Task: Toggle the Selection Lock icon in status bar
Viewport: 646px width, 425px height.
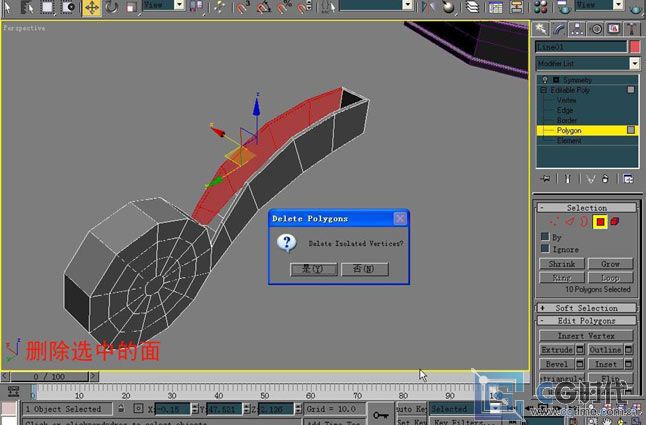Action: (121, 409)
